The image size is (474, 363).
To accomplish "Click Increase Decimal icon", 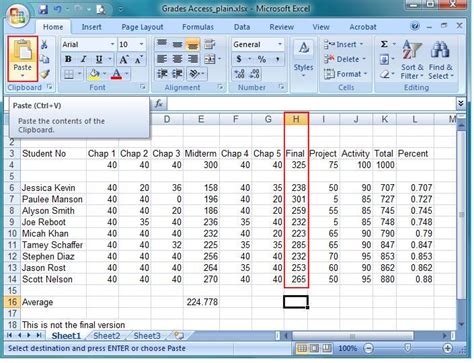I will click(x=240, y=74).
